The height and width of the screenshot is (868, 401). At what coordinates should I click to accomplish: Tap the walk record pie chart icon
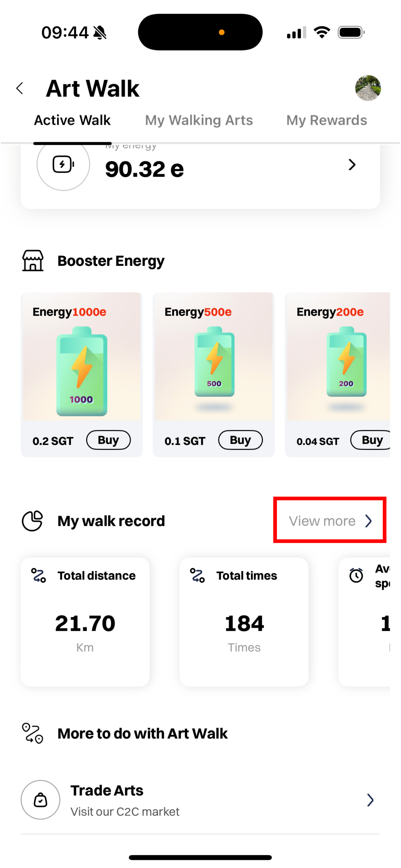coord(33,521)
